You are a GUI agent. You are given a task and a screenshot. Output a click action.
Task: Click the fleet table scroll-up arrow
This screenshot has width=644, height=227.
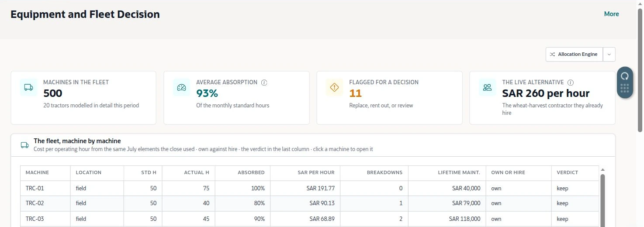[603, 170]
